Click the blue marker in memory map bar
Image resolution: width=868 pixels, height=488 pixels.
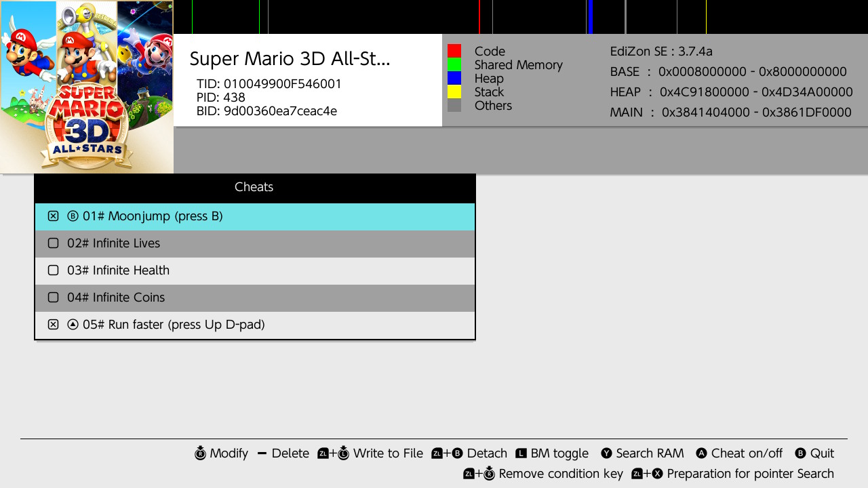591,17
